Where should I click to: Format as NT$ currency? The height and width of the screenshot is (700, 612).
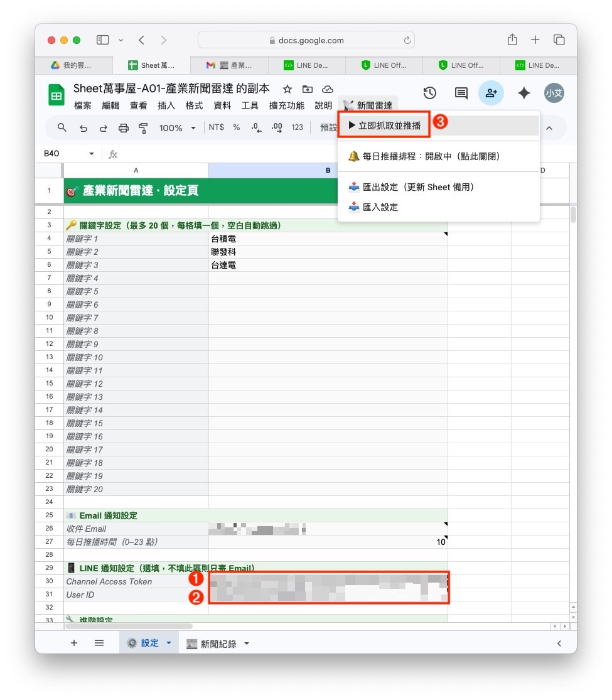point(216,127)
